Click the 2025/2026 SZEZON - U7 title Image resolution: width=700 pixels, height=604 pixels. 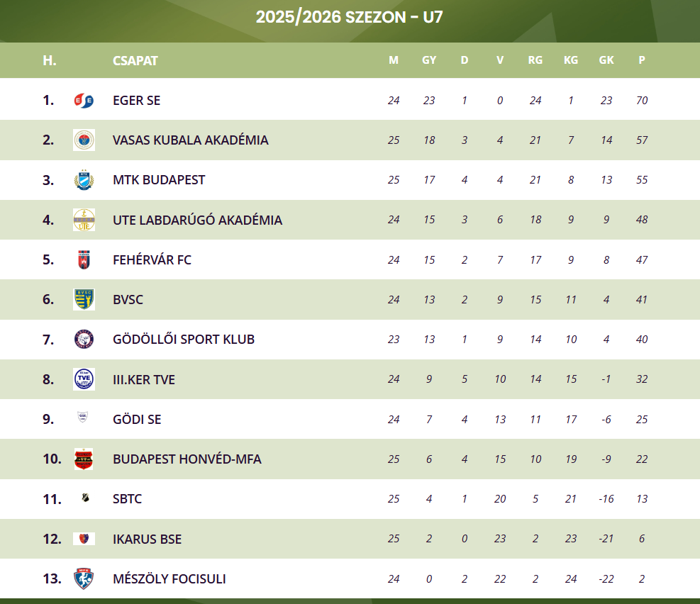tap(350, 17)
